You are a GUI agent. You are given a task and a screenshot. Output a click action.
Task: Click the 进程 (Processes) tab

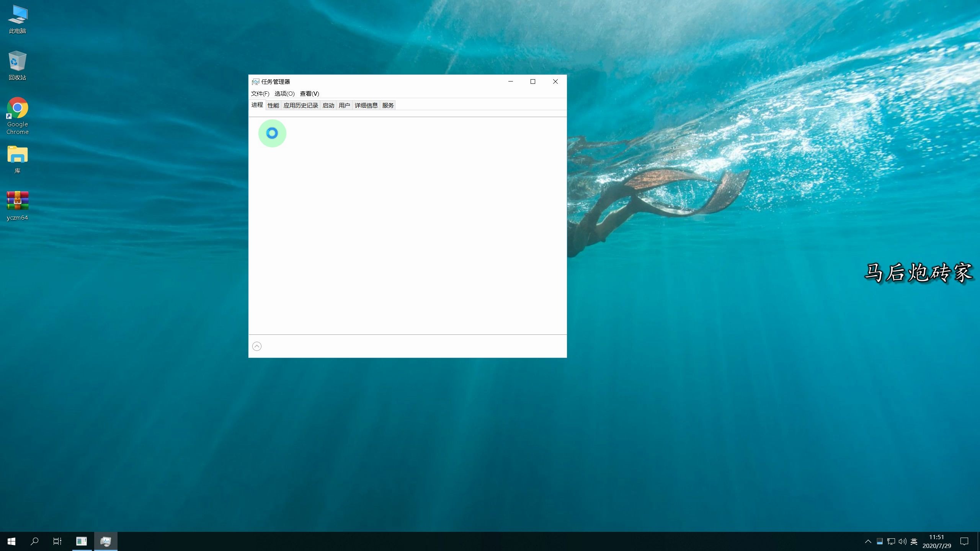[257, 105]
